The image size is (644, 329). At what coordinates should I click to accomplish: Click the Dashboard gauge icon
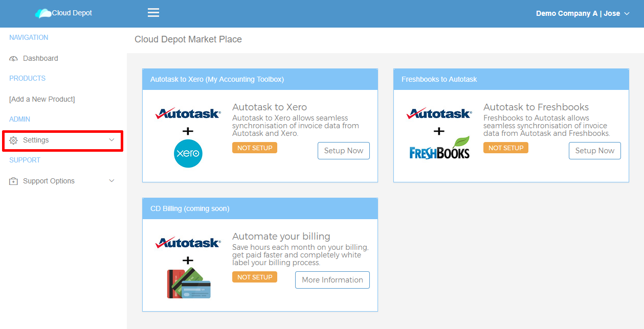tap(14, 59)
